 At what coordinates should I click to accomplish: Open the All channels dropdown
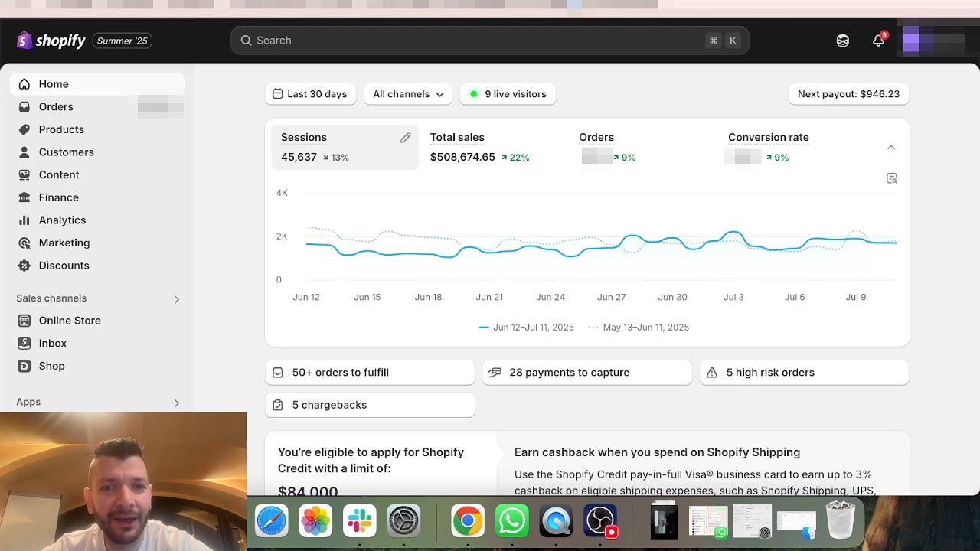coord(408,94)
